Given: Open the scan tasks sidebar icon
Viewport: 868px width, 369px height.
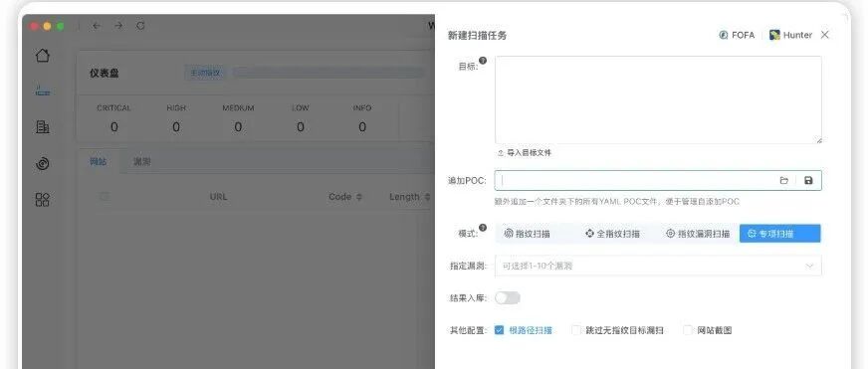Looking at the screenshot, I should (43, 91).
